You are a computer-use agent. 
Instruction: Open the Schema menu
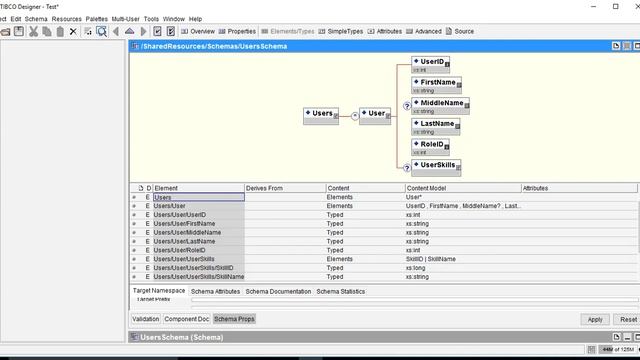36,19
